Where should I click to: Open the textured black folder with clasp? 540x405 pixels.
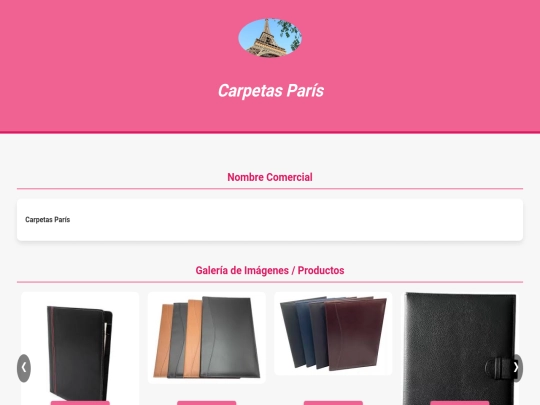click(x=459, y=349)
